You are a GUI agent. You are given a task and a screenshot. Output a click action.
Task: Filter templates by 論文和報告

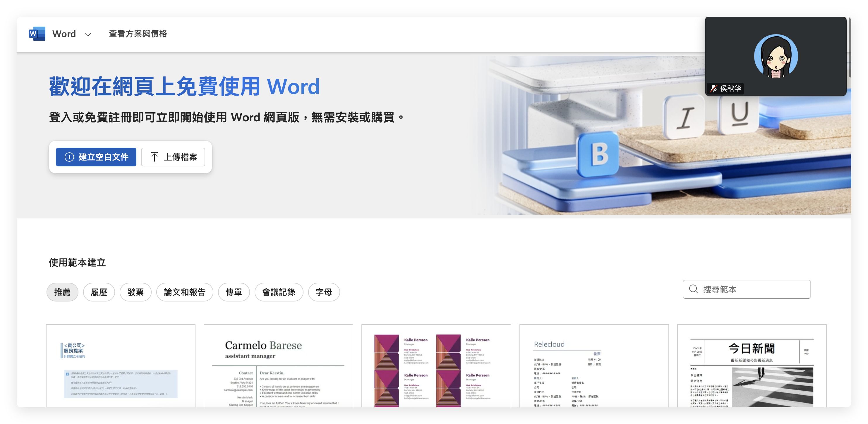coord(185,292)
